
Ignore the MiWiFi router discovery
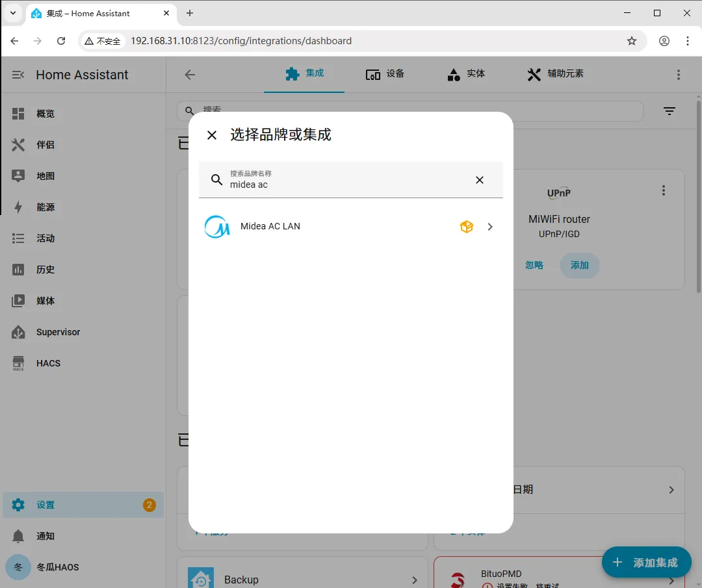click(534, 265)
